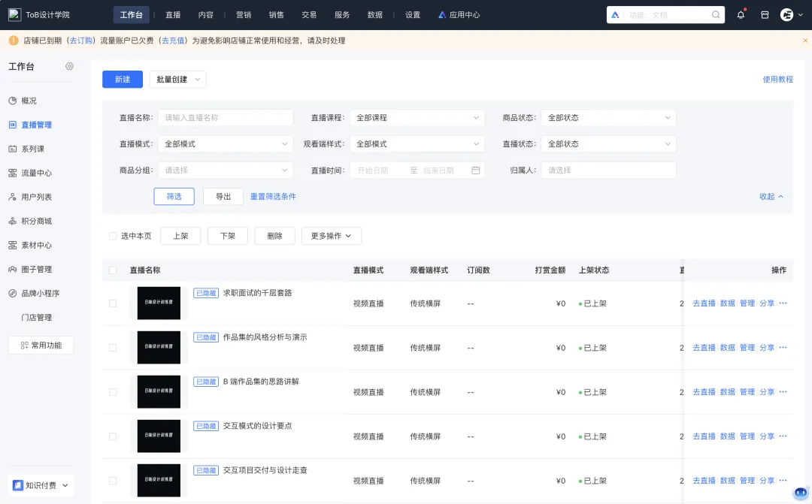Click the 新建 button
This screenshot has width=812, height=504.
click(122, 79)
